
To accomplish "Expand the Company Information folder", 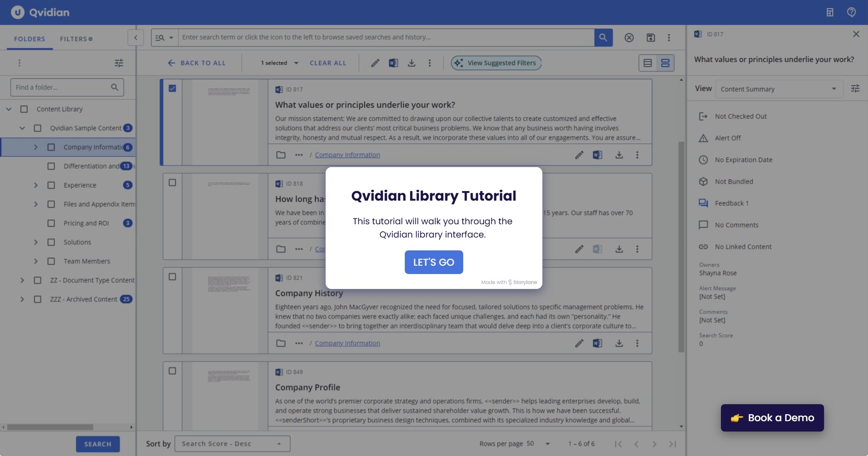I will click(36, 147).
